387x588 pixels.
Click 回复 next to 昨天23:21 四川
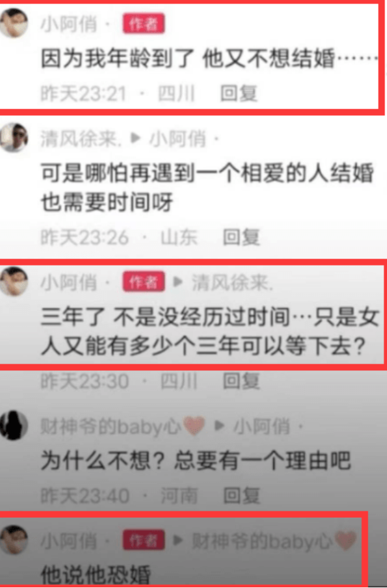[x=239, y=94]
